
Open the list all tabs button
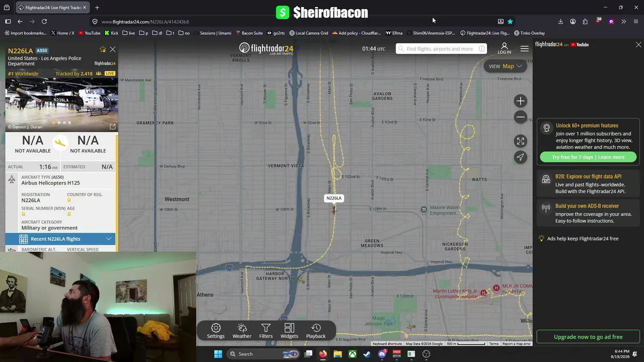pos(7,8)
